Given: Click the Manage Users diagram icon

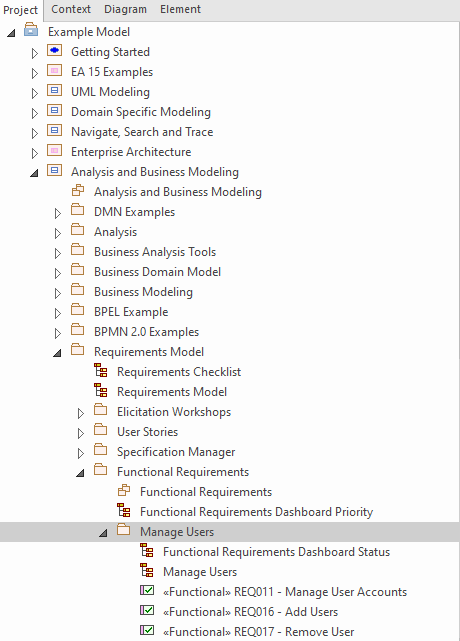Looking at the screenshot, I should point(146,571).
